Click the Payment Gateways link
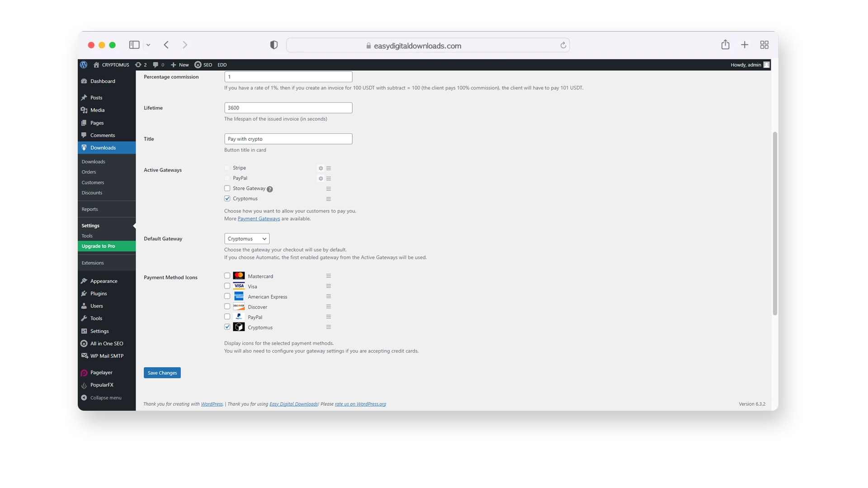Viewport: 868px width, 488px height. (x=259, y=218)
